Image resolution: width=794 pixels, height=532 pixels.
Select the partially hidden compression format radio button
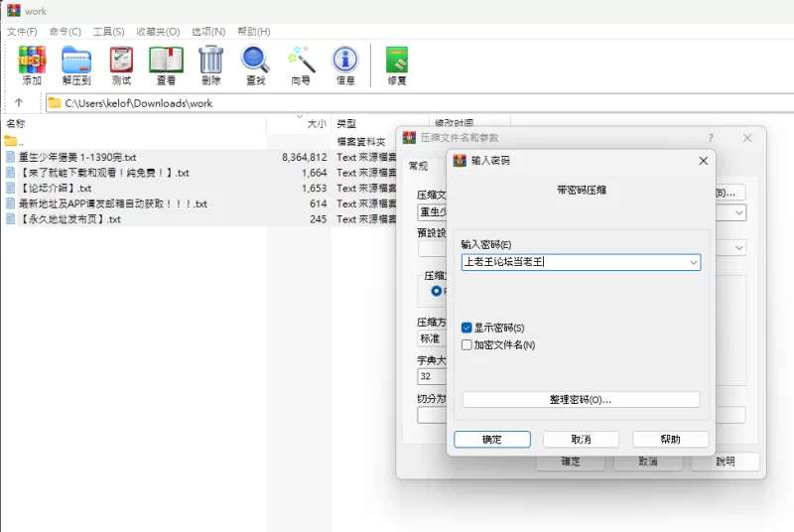[x=436, y=291]
